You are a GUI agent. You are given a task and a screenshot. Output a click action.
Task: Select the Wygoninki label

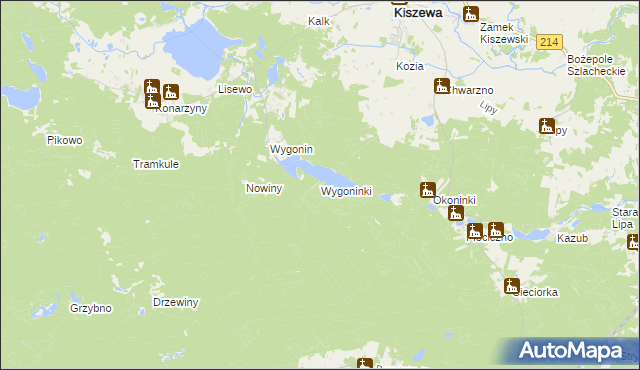(x=346, y=191)
